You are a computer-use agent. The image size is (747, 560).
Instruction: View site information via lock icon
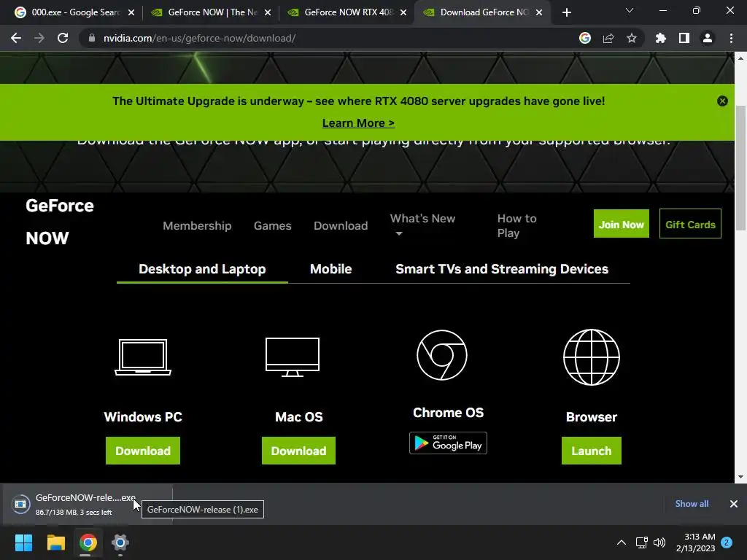point(91,38)
